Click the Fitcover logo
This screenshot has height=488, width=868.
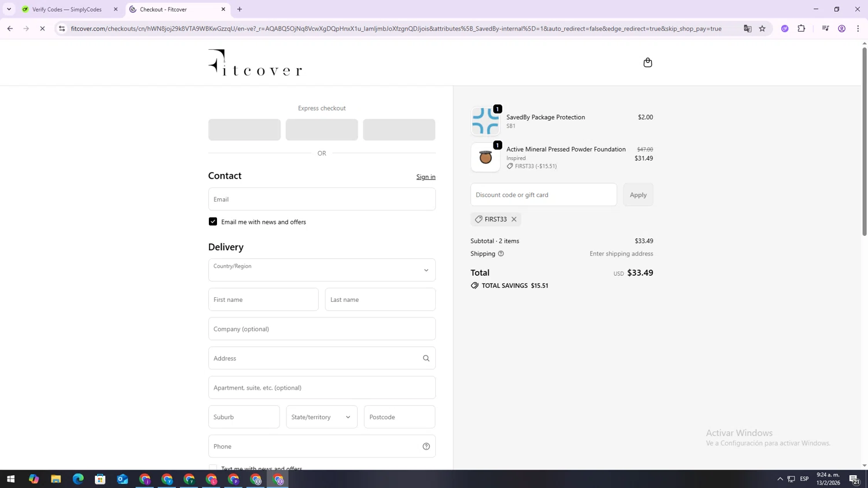click(x=255, y=62)
